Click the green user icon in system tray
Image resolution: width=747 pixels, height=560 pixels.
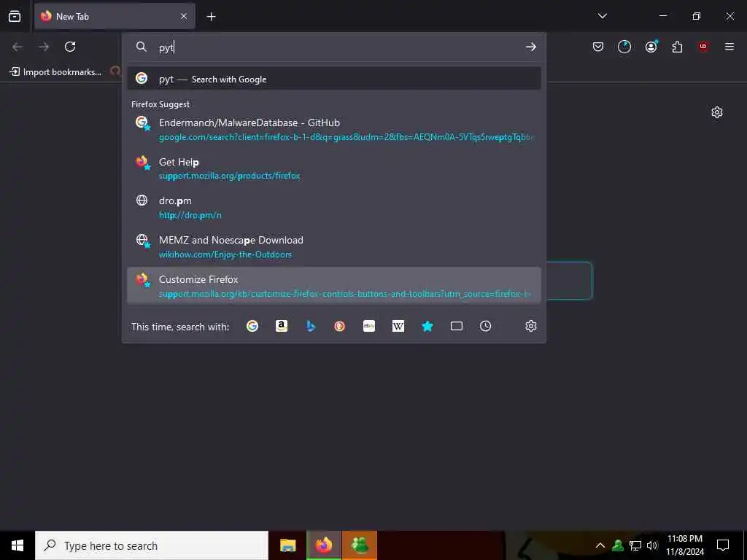pos(618,545)
